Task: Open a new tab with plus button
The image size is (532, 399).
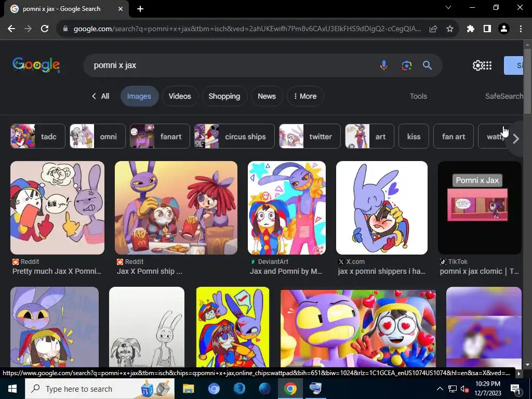Action: click(x=140, y=9)
